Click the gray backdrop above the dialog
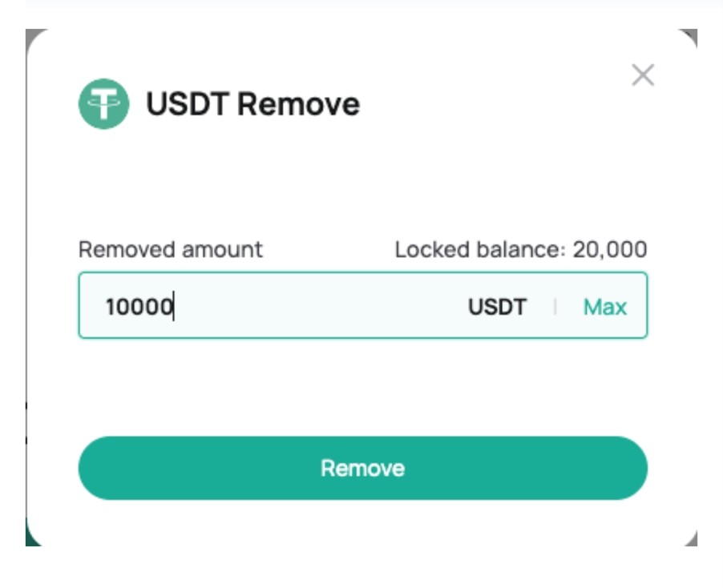 pos(363,18)
